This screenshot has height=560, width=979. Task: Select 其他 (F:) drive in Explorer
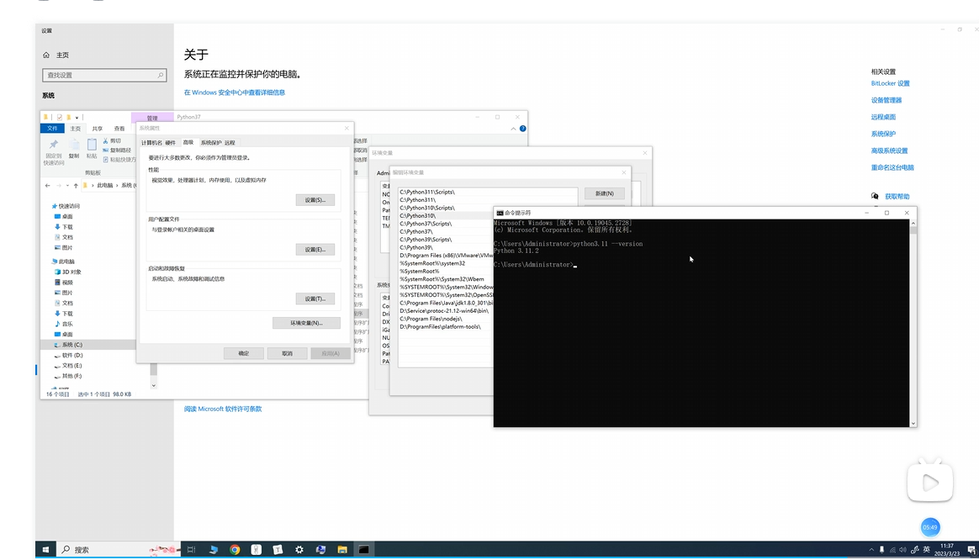[68, 377]
